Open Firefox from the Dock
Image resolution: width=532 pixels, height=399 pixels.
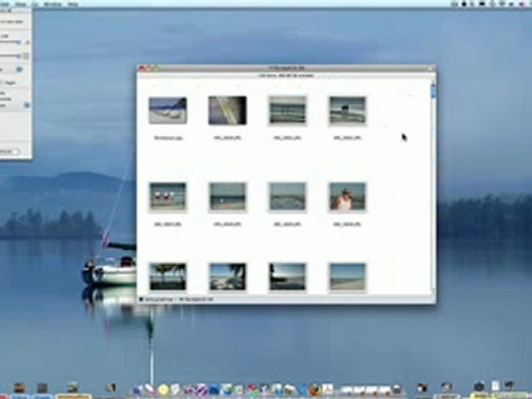click(x=315, y=389)
